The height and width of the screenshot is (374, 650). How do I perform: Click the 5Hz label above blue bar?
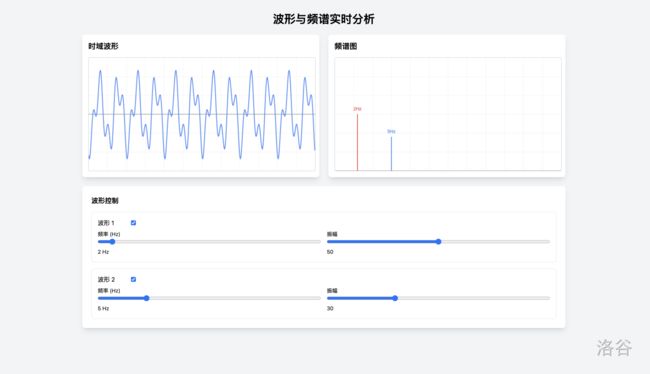pyautogui.click(x=391, y=131)
